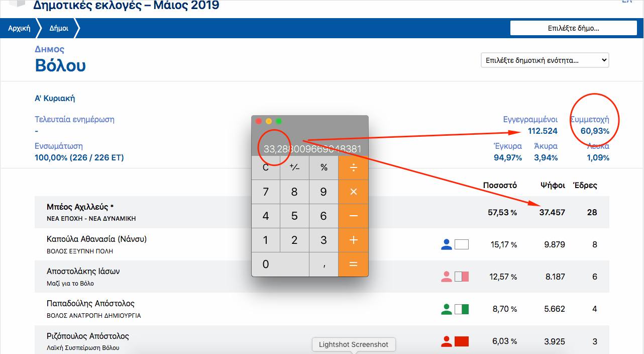644x354 pixels.
Task: Click the pink person icon for Αποστολάκης Ιάσων
Action: click(447, 277)
